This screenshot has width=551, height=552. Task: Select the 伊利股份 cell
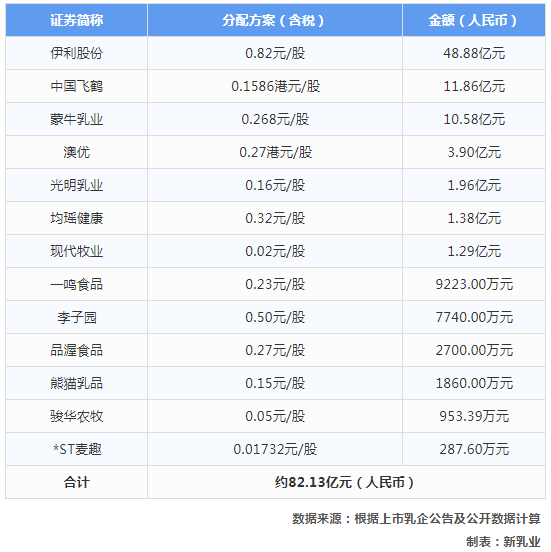click(76, 53)
